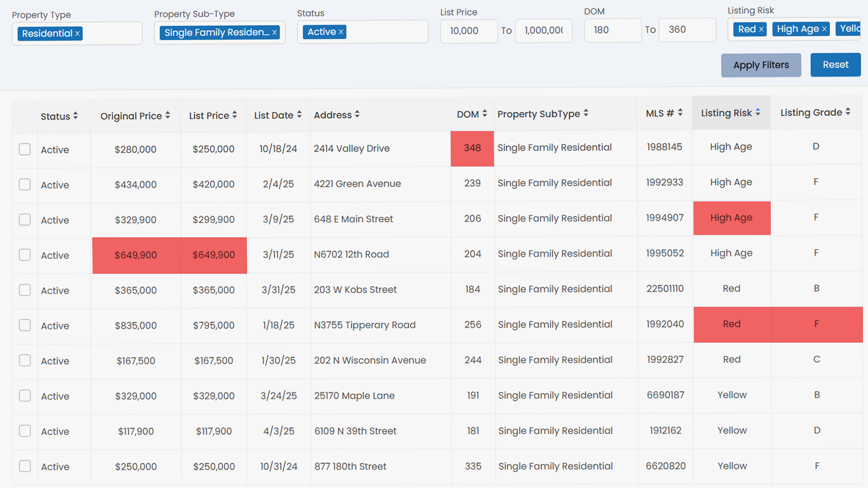
Task: Click the Apply Filters button
Action: point(761,65)
